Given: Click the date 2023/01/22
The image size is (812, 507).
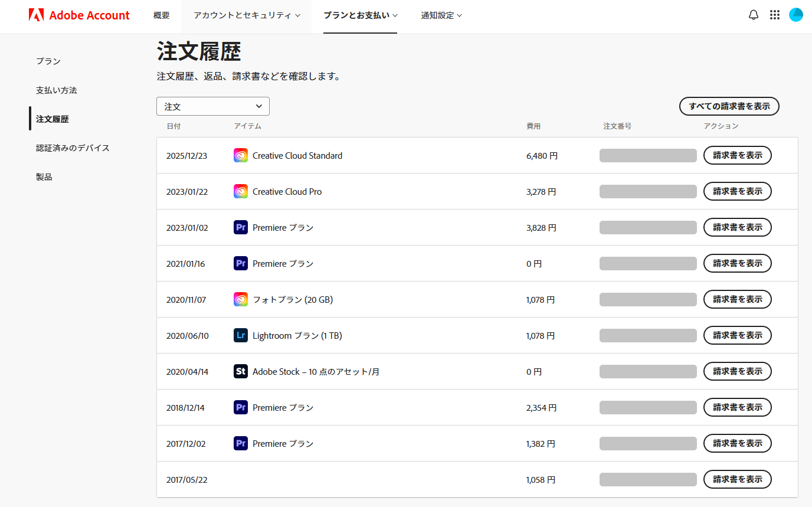Looking at the screenshot, I should (x=187, y=192).
